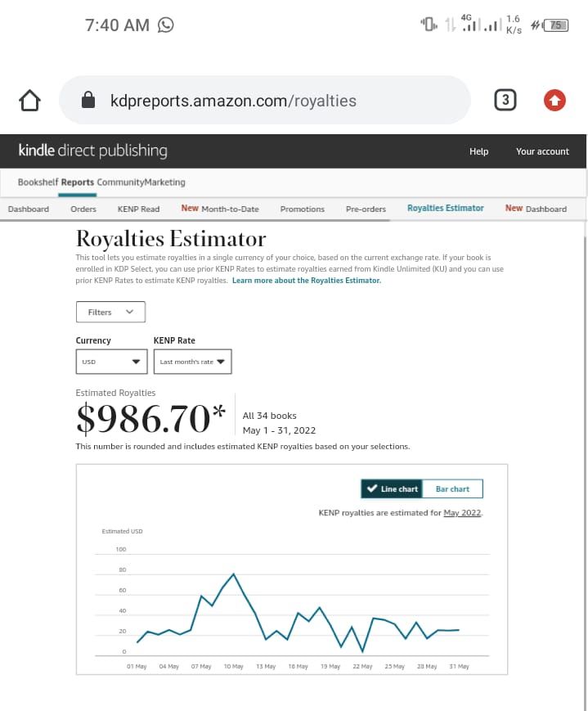588x711 pixels.
Task: Expand the Filters dropdown
Action: click(110, 312)
